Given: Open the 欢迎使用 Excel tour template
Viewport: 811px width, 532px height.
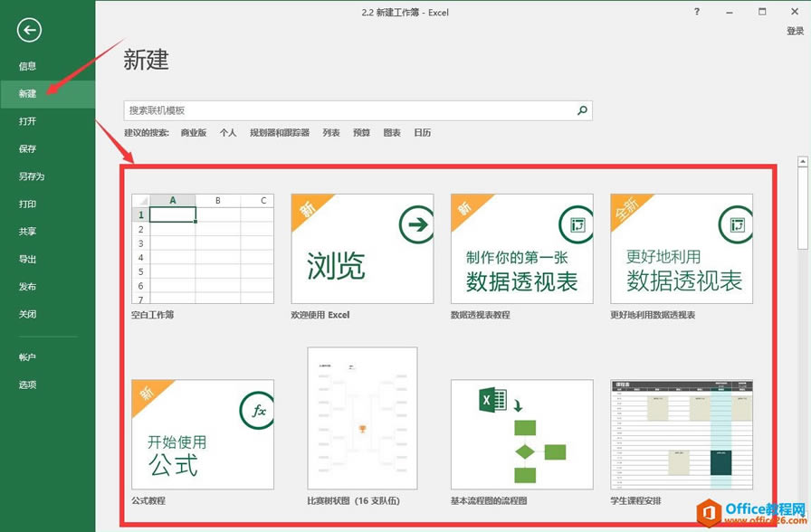Looking at the screenshot, I should click(x=361, y=248).
